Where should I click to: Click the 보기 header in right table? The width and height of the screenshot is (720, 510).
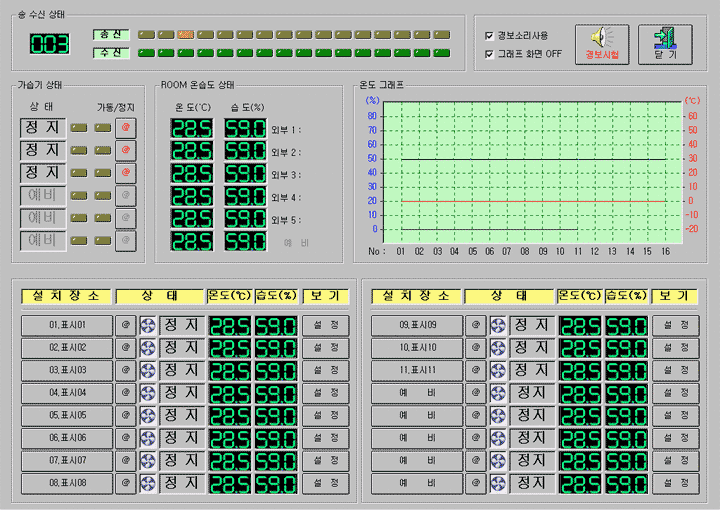(676, 296)
